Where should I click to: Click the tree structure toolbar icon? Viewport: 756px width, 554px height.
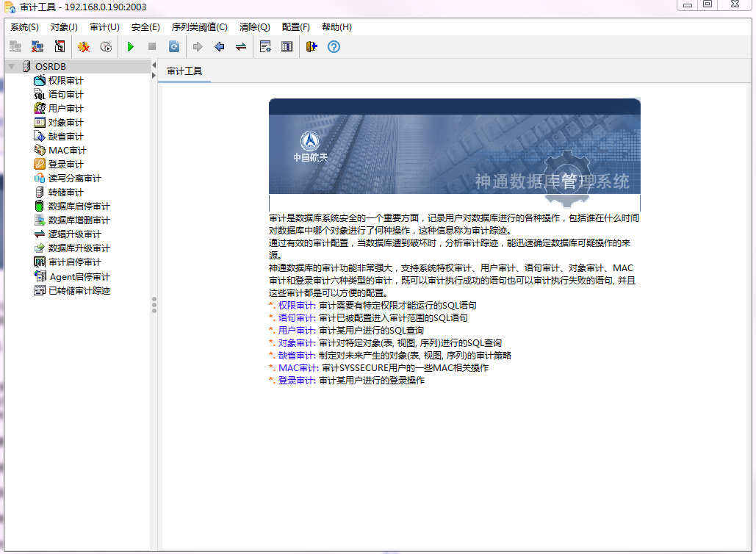click(60, 47)
